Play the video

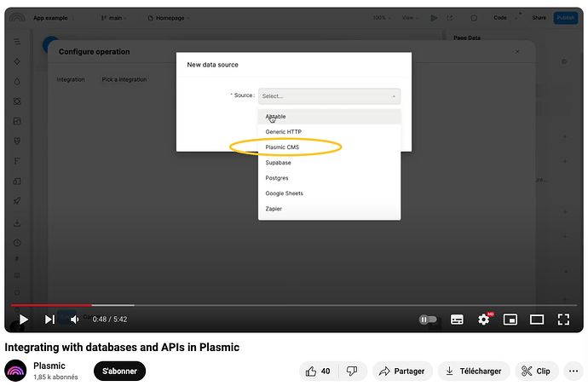pyautogui.click(x=23, y=320)
